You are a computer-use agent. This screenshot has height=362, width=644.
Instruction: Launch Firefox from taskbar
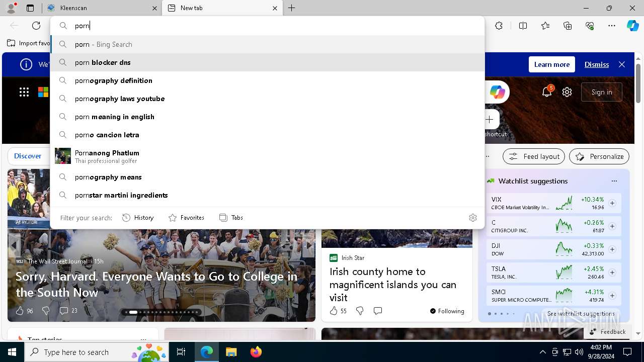[x=256, y=352]
